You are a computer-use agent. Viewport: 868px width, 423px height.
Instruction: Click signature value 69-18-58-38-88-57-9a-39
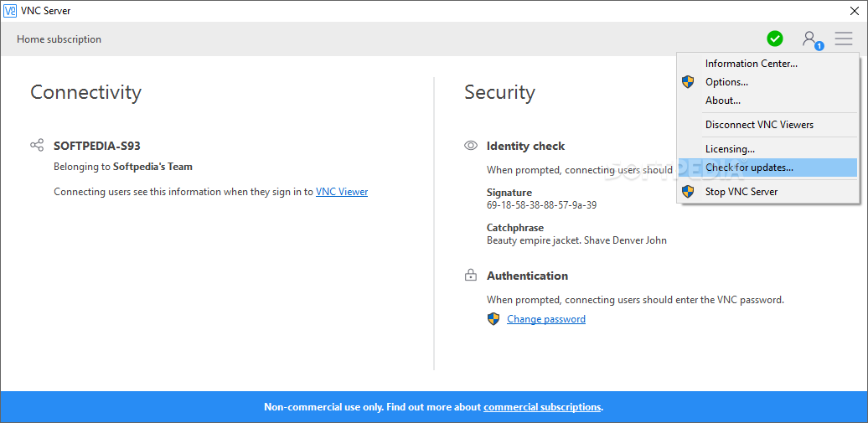(541, 205)
